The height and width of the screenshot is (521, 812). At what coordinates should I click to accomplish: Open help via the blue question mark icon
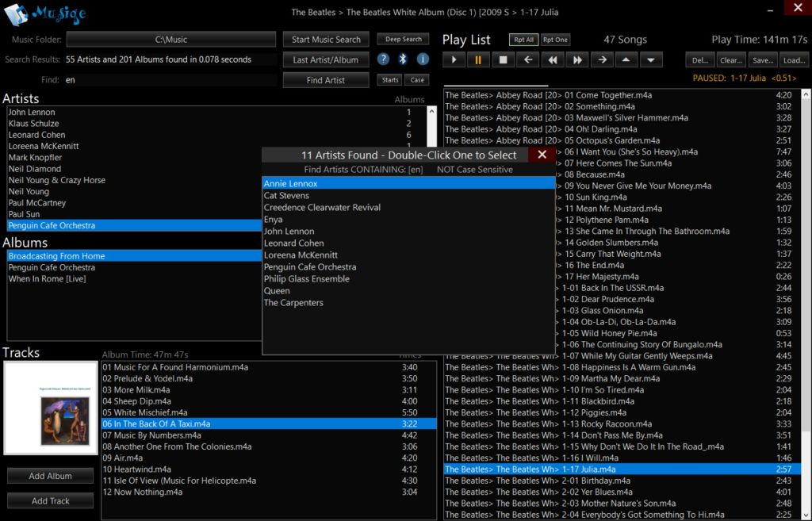[383, 59]
